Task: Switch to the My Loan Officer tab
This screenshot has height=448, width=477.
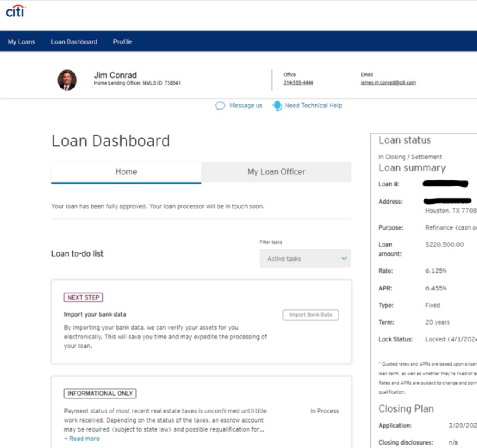Action: coord(276,172)
